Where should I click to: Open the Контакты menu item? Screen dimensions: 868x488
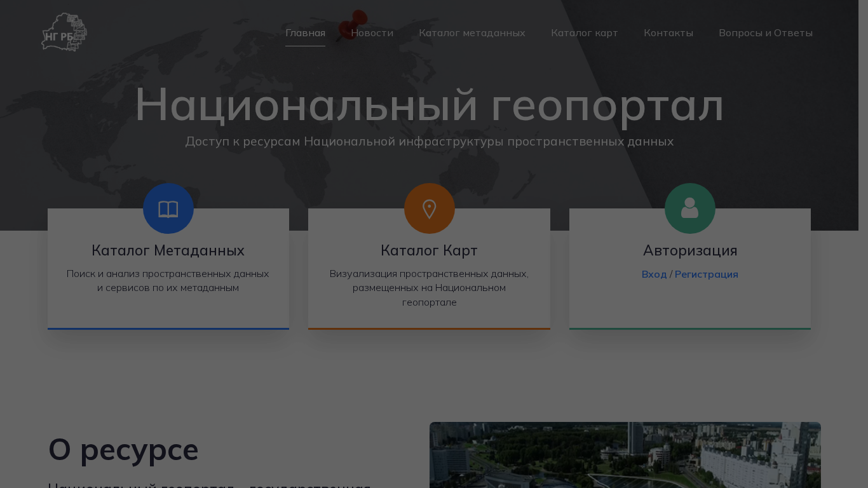[668, 33]
